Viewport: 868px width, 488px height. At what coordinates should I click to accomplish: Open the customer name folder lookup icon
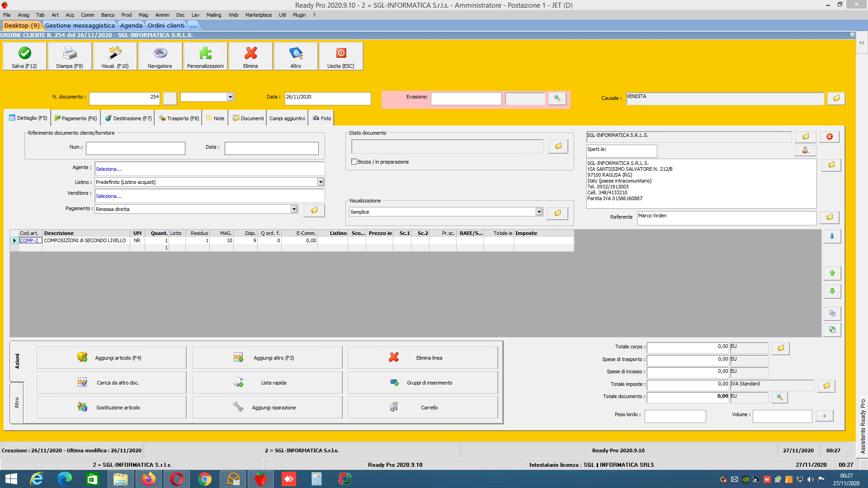tap(805, 136)
